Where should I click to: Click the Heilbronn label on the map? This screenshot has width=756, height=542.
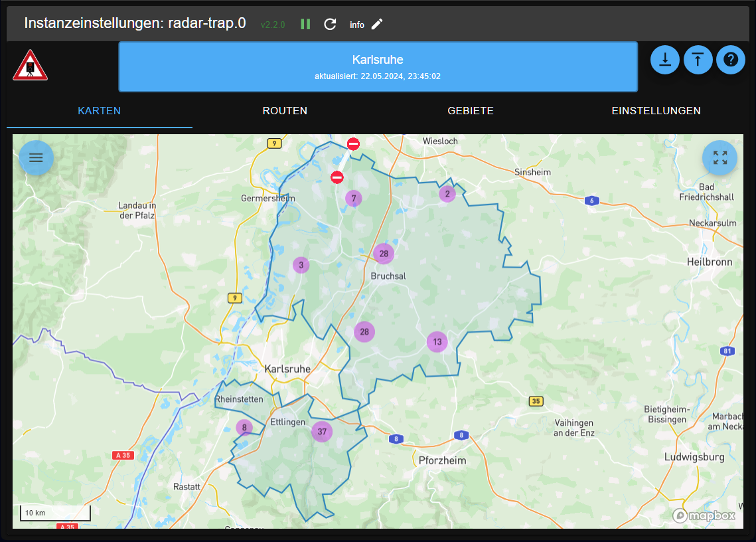point(710,262)
